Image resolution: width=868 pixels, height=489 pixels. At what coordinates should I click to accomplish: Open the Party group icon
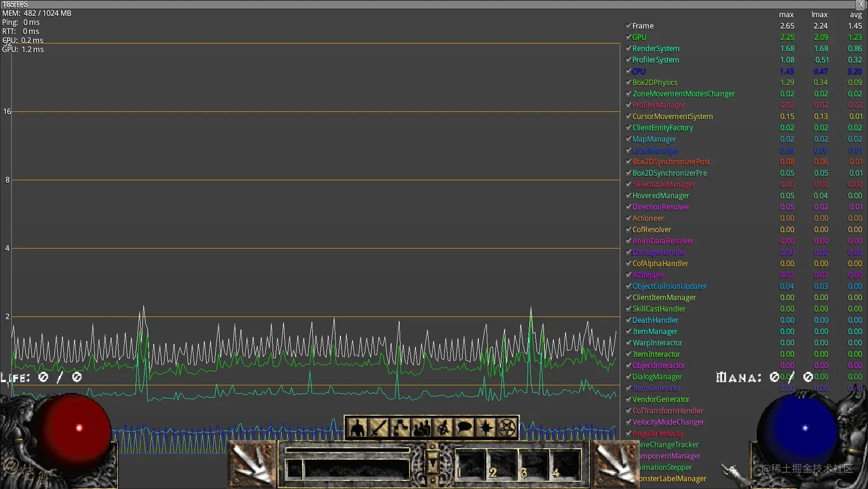(x=421, y=428)
